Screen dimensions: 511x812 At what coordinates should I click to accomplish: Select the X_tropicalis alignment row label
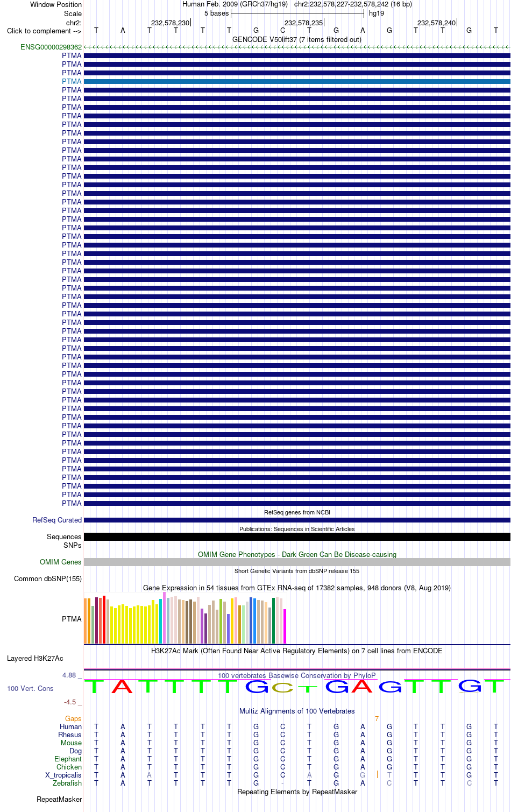tap(63, 775)
